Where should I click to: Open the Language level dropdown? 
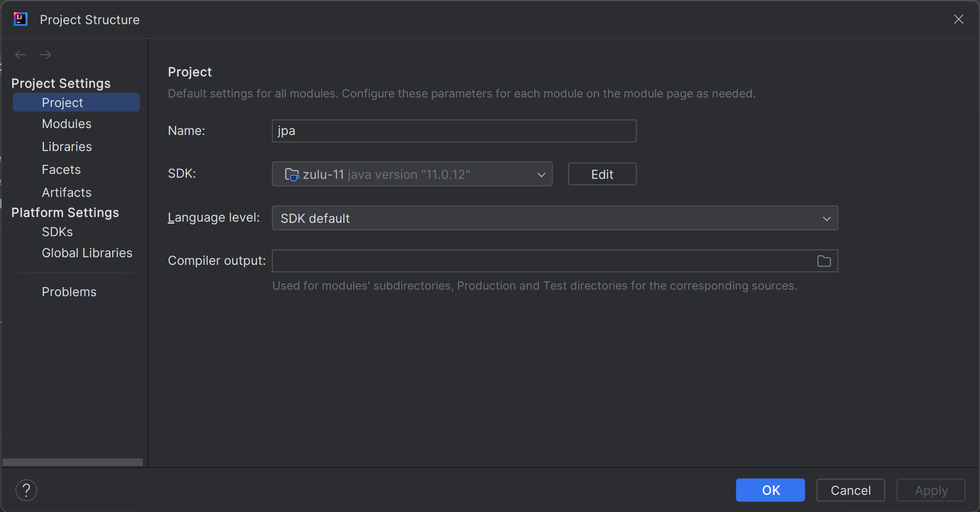pyautogui.click(x=554, y=218)
